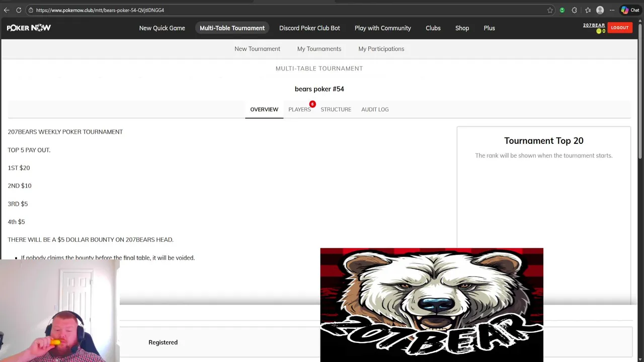Reload the page with the refresh icon
The image size is (644, 362).
pos(19,10)
